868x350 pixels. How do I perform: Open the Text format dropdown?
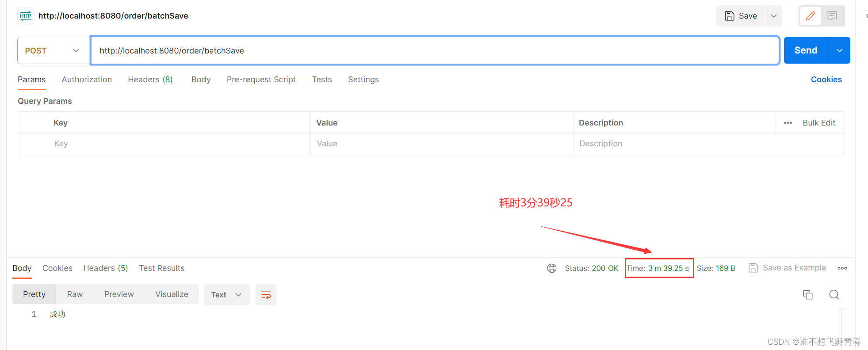(227, 295)
